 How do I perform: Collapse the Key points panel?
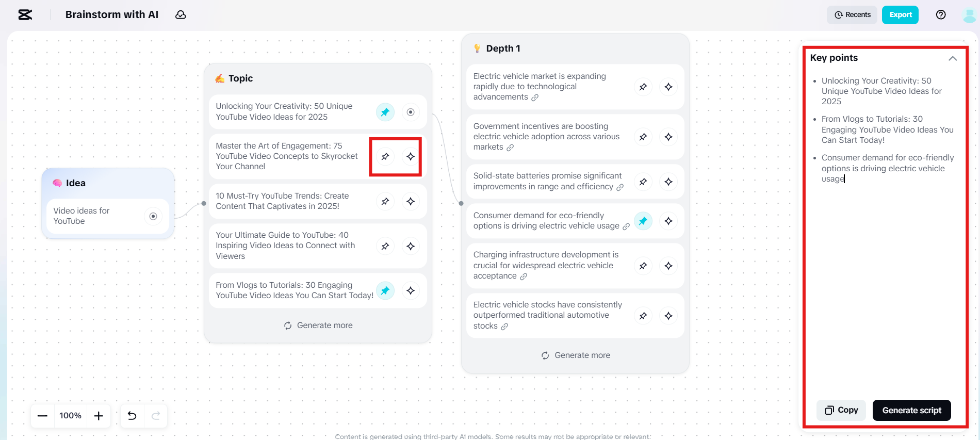point(953,58)
